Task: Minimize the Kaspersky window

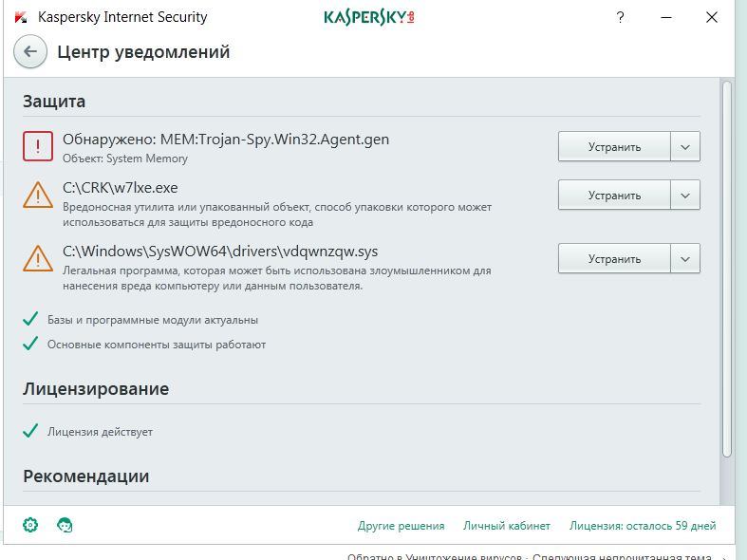Action: point(666,18)
